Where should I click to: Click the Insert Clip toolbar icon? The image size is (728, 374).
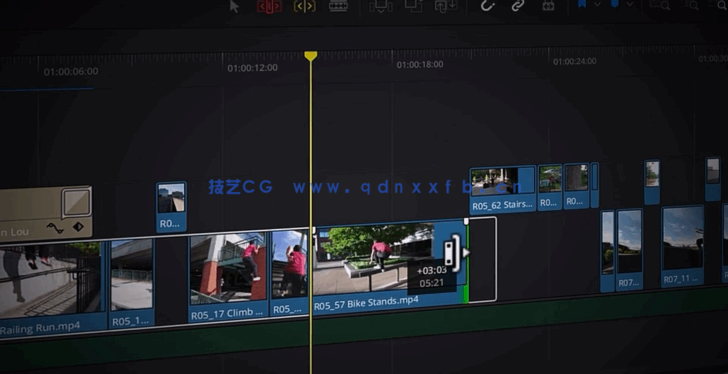pos(381,6)
